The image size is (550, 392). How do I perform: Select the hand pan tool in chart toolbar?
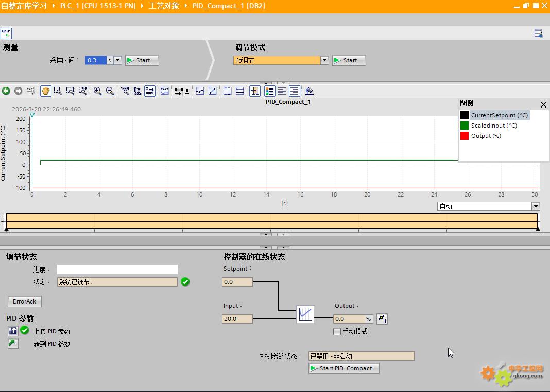click(45, 91)
